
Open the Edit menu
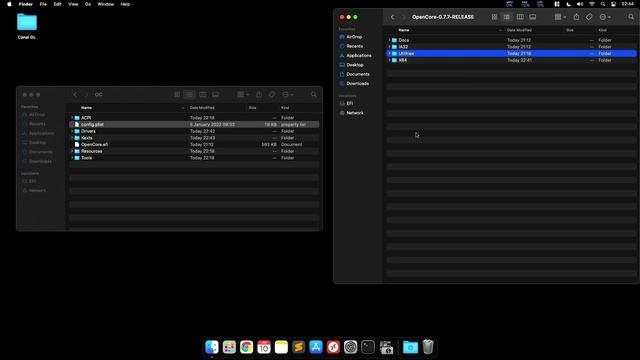(58, 4)
